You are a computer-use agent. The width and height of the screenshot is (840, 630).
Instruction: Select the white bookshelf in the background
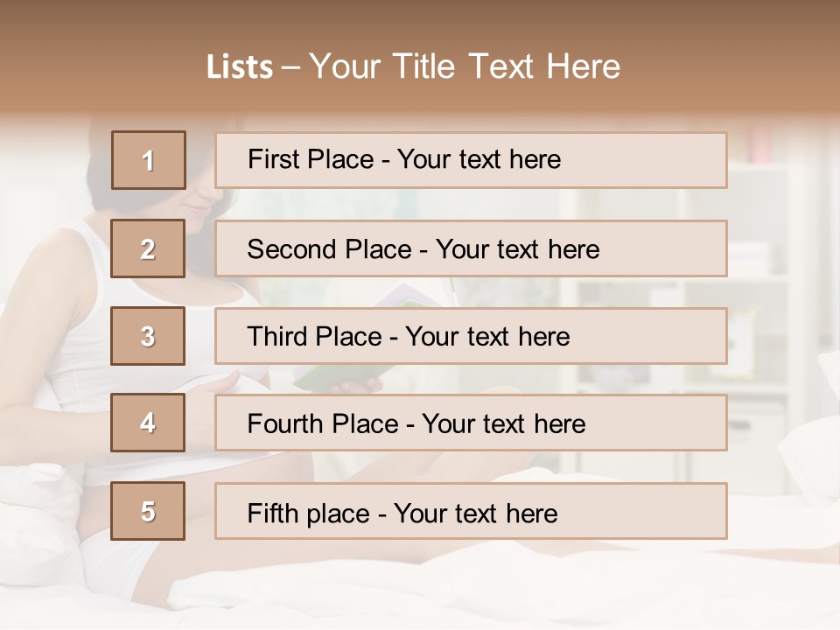click(x=760, y=321)
